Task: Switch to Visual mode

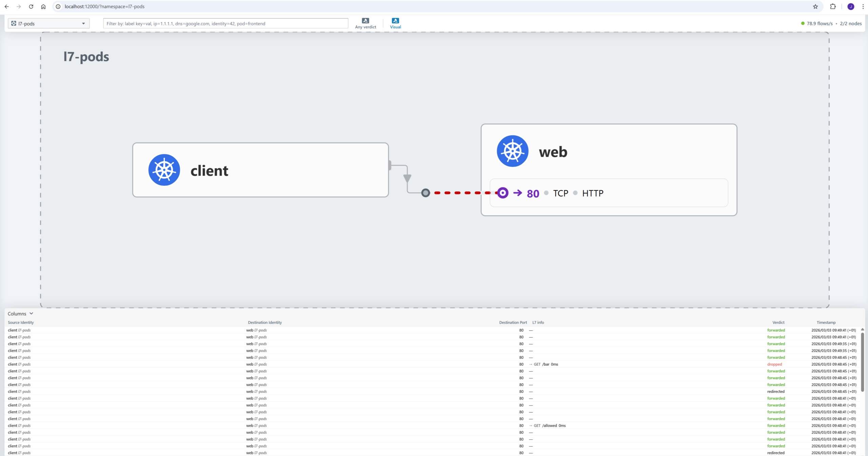Action: pos(395,23)
